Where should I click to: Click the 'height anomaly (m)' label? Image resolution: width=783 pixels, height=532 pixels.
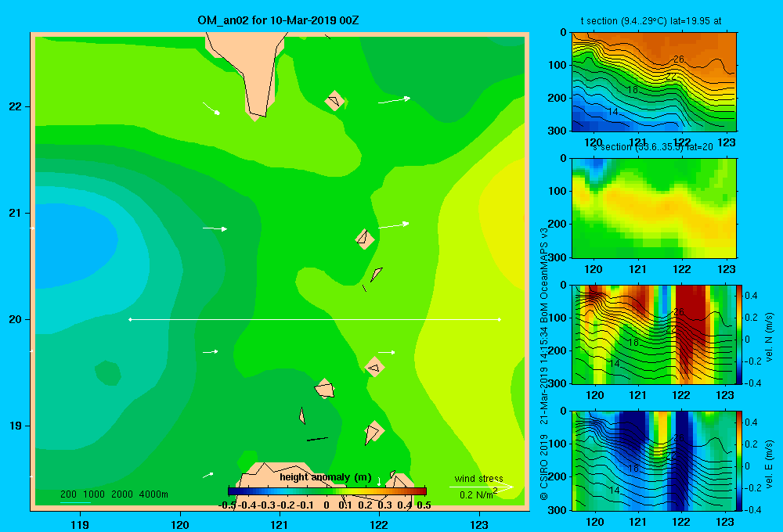[x=326, y=477]
